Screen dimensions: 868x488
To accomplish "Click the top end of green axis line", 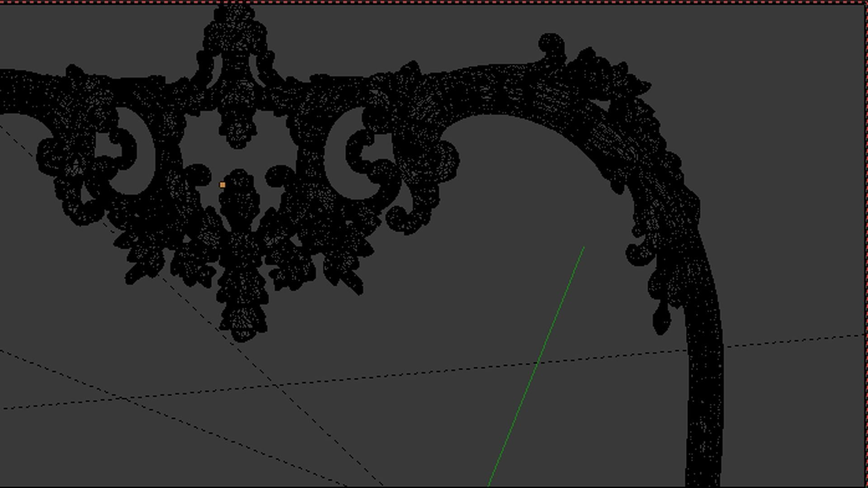I will [x=584, y=248].
